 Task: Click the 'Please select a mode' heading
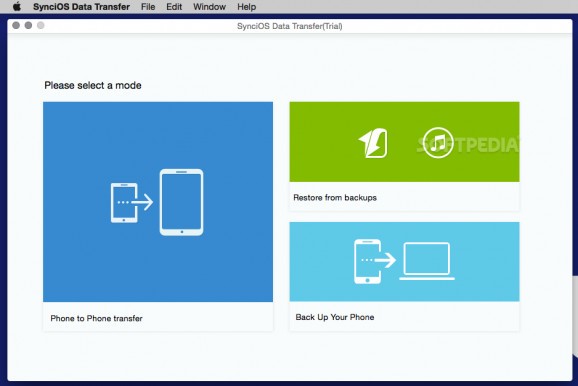click(93, 86)
